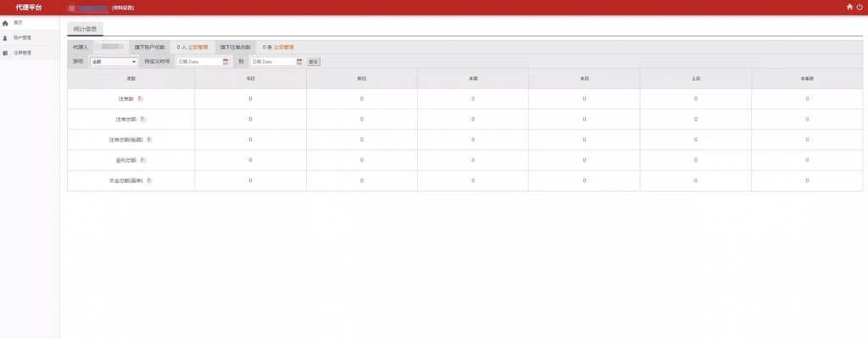
Task: Click 立即管理 link after 0 条
Action: click(284, 47)
